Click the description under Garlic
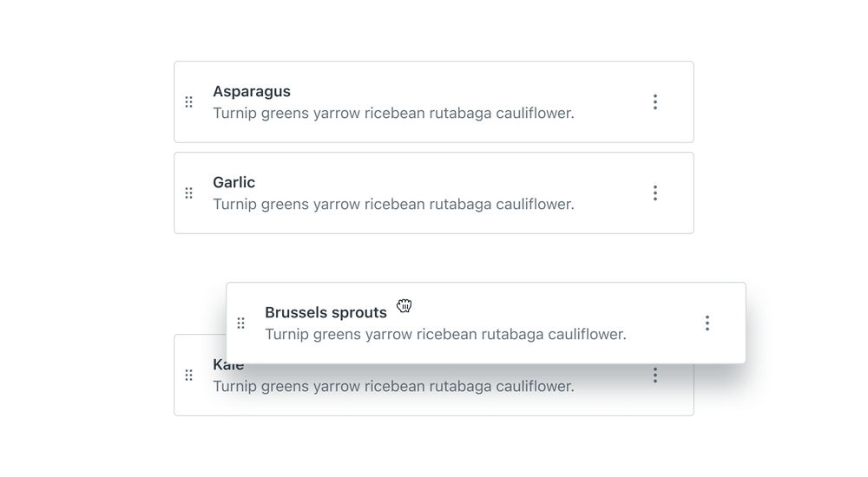 click(x=393, y=204)
